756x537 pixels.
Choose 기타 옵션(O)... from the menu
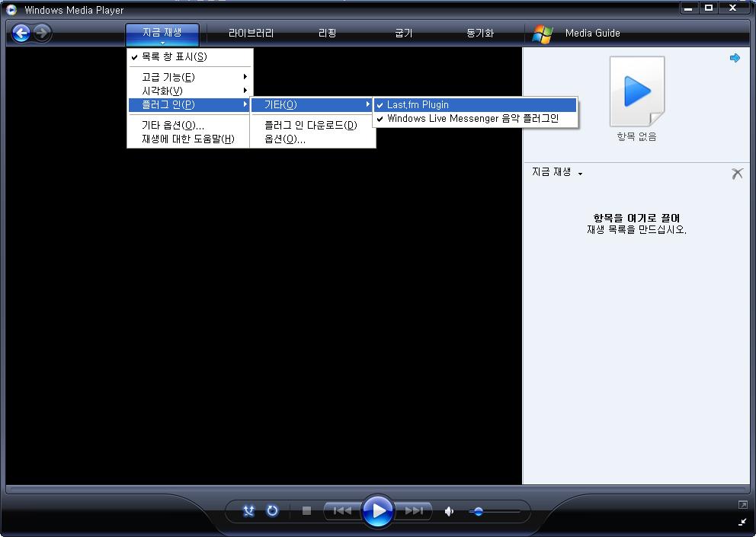190,126
